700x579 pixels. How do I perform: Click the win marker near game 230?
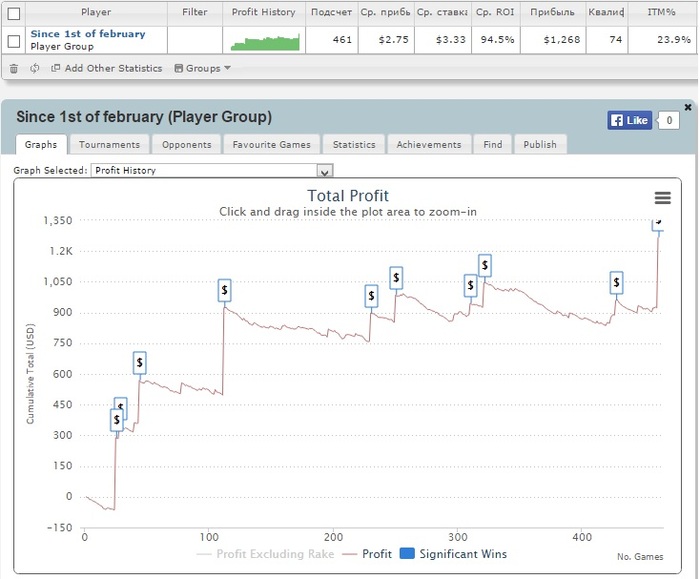point(371,296)
